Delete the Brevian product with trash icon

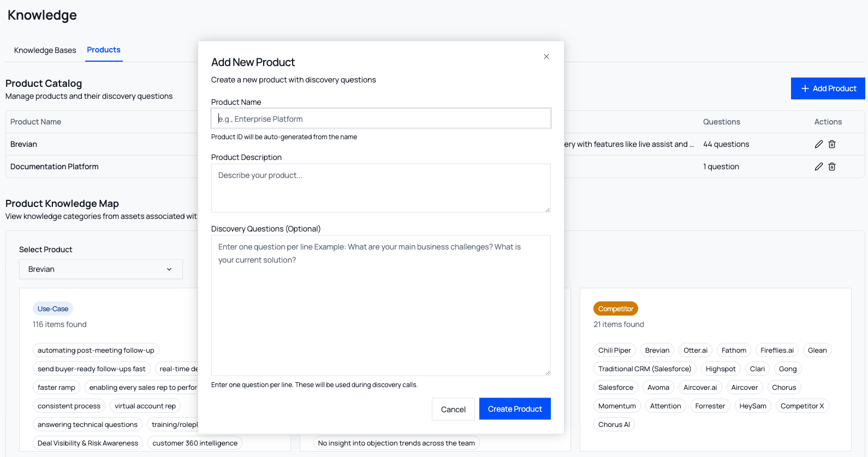coord(832,144)
